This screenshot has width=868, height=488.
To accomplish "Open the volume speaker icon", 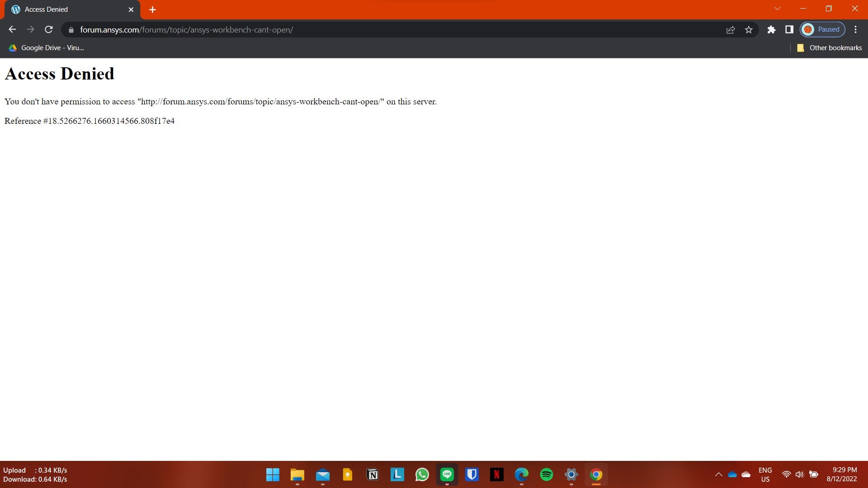I will point(800,474).
